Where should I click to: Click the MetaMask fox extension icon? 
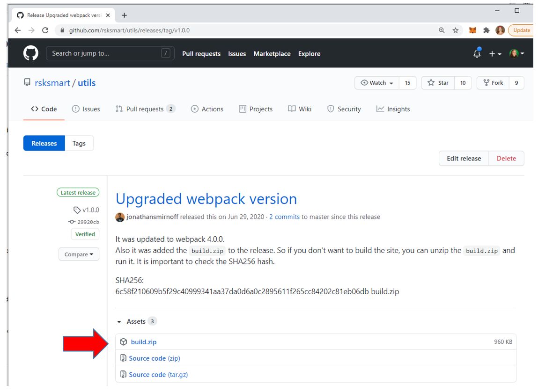(x=473, y=30)
